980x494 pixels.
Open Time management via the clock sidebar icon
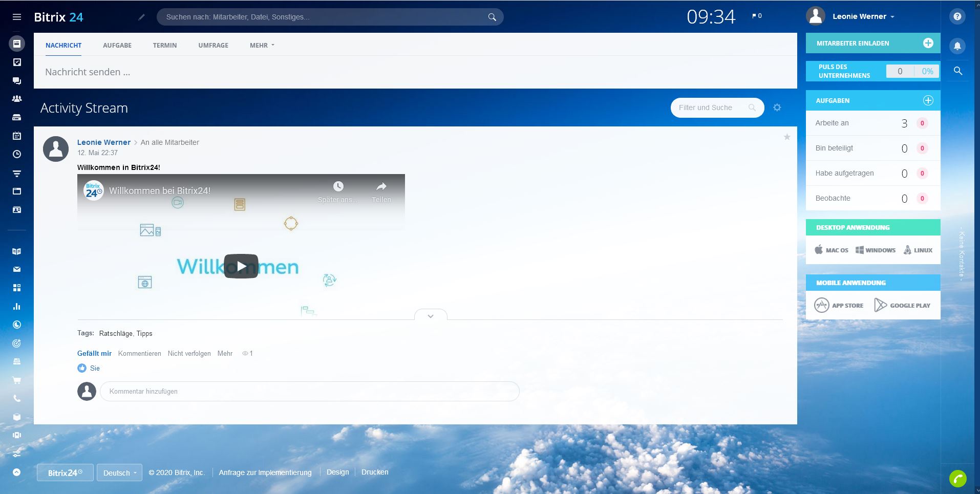[17, 154]
